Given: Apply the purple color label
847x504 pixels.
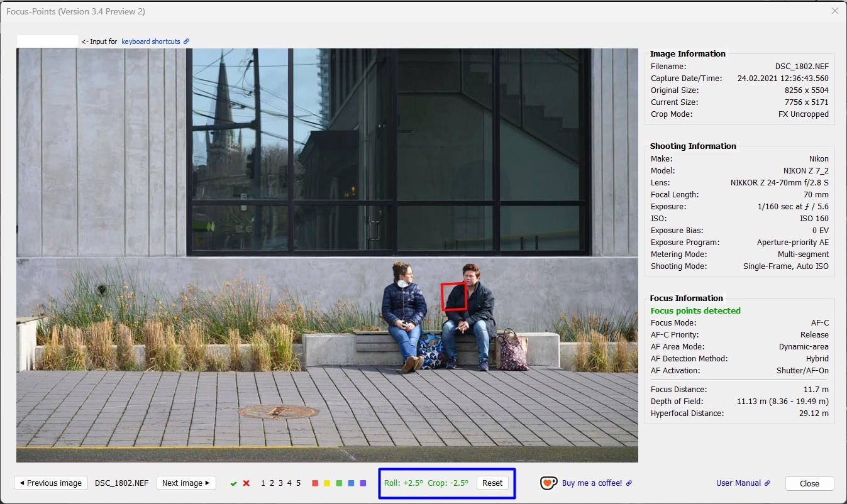Looking at the screenshot, I should 363,483.
